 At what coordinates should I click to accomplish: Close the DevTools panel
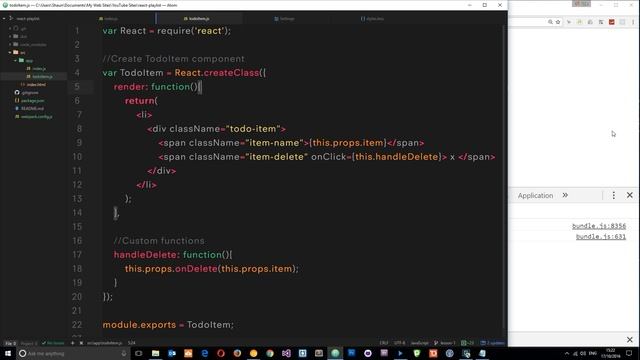click(630, 196)
